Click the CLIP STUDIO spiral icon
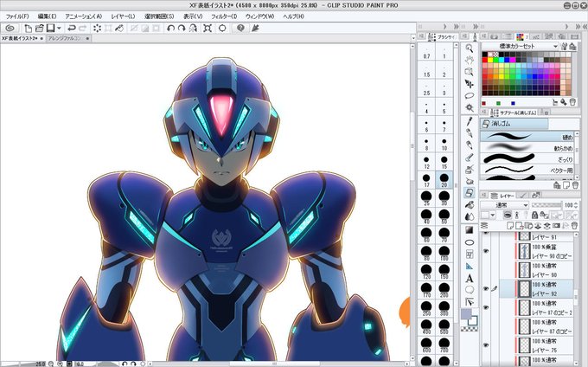This screenshot has height=367, width=588. (x=10, y=29)
